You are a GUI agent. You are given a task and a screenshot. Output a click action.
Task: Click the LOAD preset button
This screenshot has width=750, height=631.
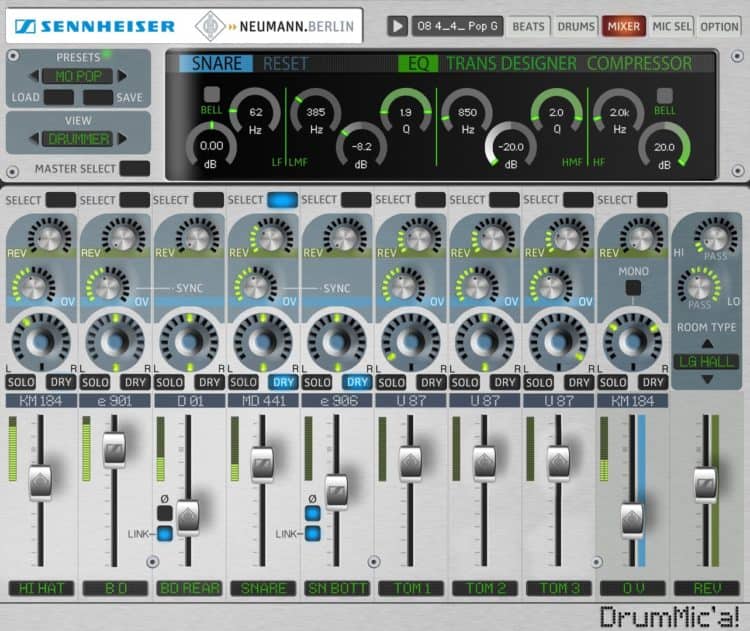(59, 98)
